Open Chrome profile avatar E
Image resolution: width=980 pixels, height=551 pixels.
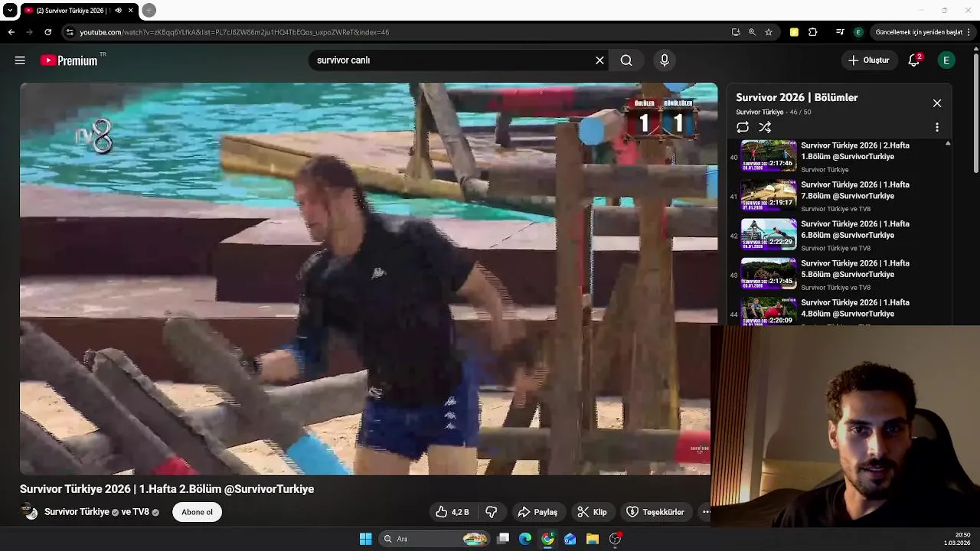858,32
